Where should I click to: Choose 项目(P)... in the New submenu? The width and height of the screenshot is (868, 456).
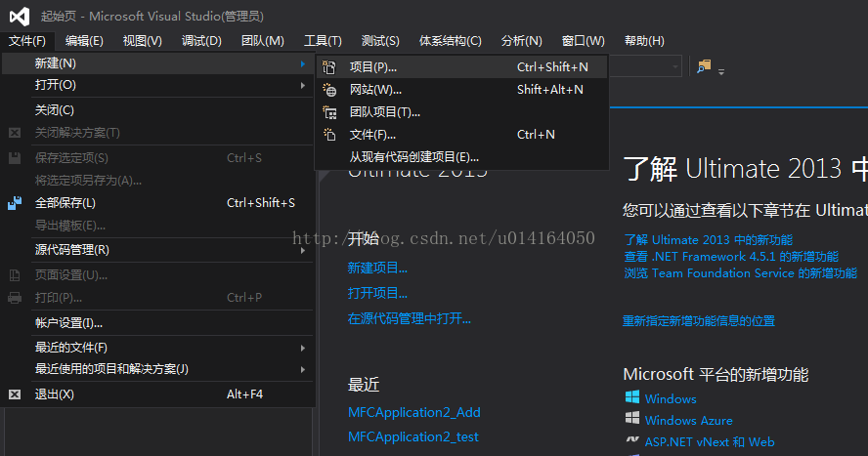[x=462, y=66]
